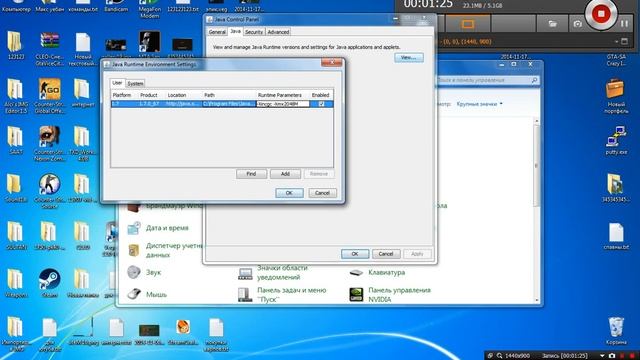Select the 123123 folder on the desktop

16,45
